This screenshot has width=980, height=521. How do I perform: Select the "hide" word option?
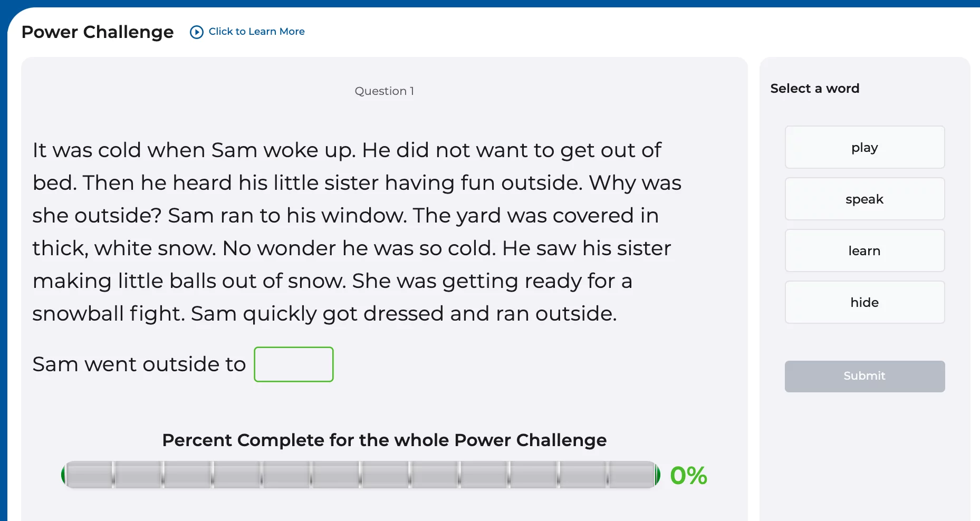click(864, 303)
